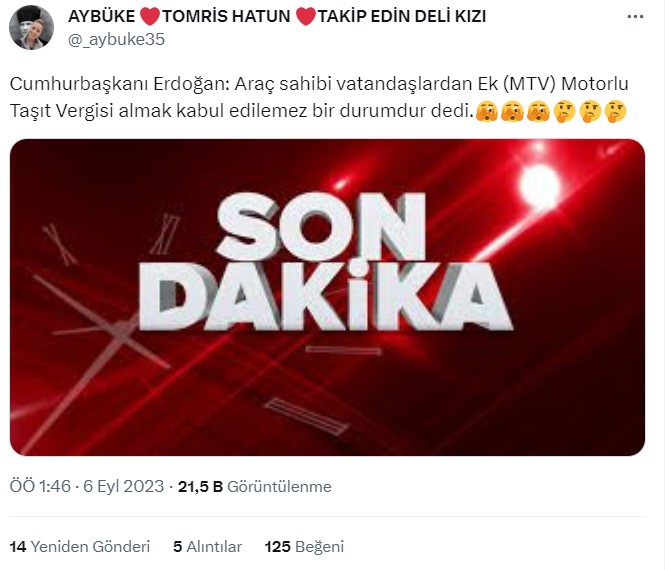The height and width of the screenshot is (570, 665).
Task: Click the 6 Eyl 2023 date
Action: [x=123, y=486]
